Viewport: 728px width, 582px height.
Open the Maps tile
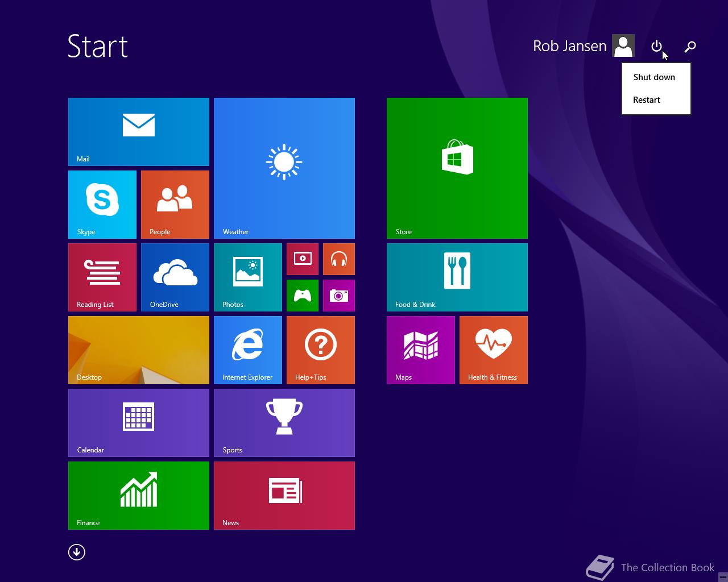(421, 350)
